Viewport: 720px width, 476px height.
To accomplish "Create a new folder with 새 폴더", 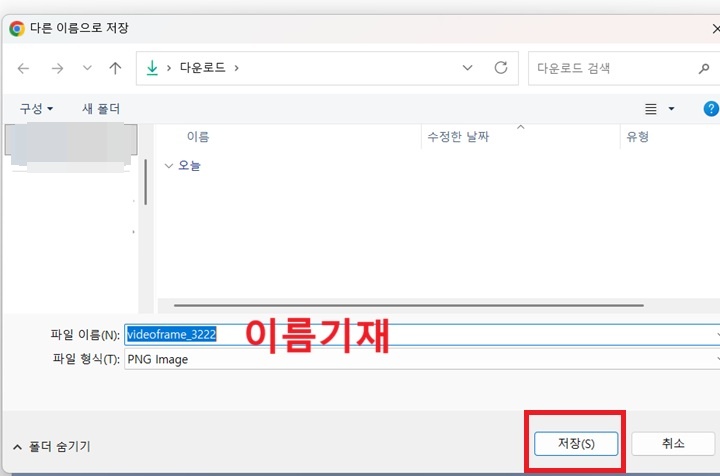I will click(x=101, y=109).
